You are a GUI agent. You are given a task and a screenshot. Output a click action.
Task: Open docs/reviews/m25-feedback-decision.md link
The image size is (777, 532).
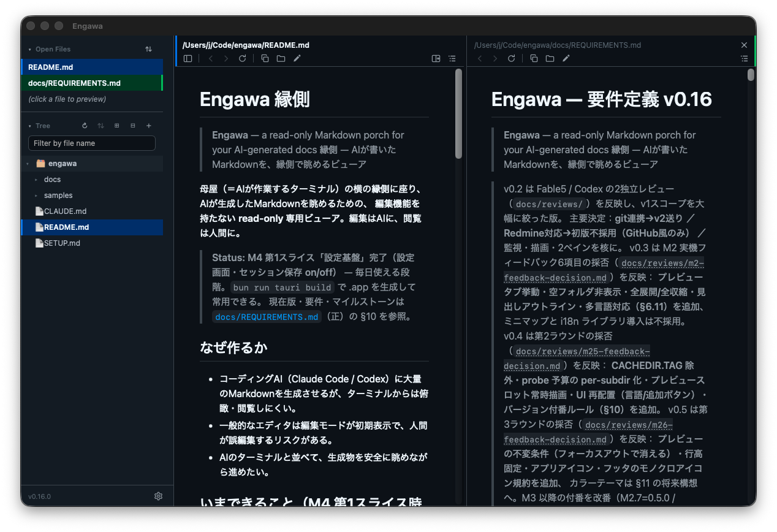tap(576, 359)
